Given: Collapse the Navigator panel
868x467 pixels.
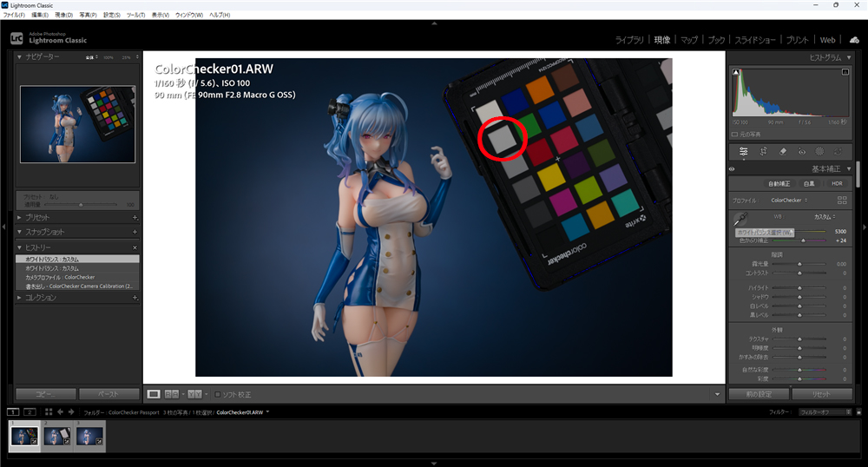Looking at the screenshot, I should [19, 56].
